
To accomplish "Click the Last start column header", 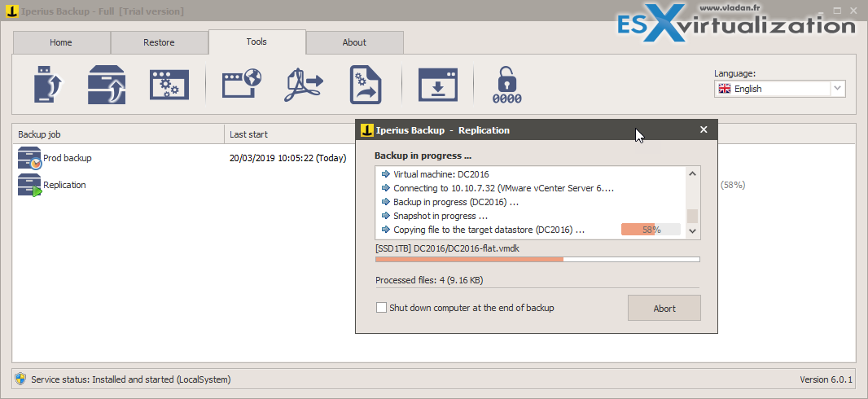I will pyautogui.click(x=290, y=134).
